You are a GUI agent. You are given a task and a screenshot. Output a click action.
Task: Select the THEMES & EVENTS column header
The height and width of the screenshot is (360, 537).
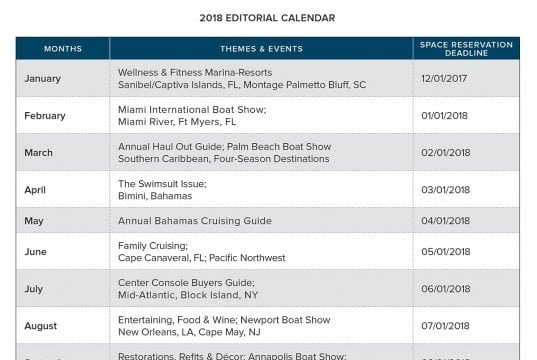(262, 49)
